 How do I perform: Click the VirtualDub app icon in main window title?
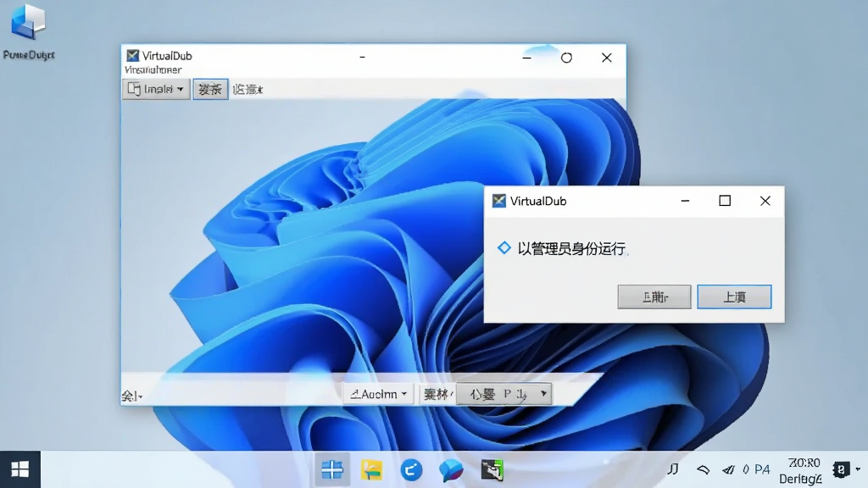click(133, 55)
